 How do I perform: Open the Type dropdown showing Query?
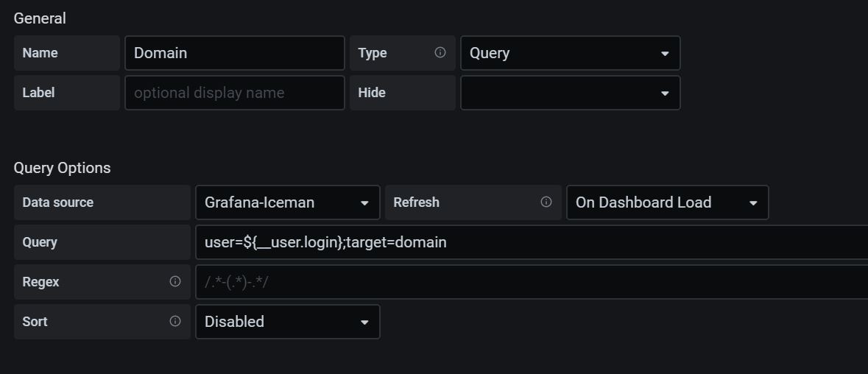[570, 53]
